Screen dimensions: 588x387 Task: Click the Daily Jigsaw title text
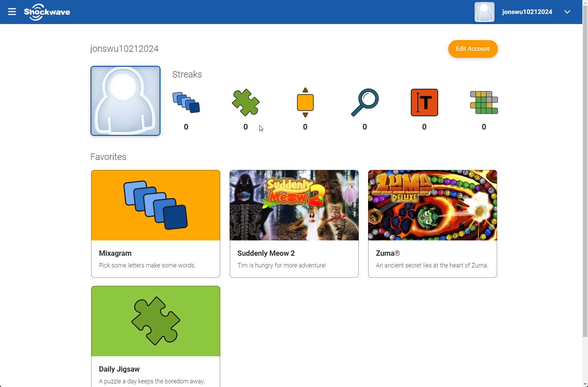coord(119,369)
